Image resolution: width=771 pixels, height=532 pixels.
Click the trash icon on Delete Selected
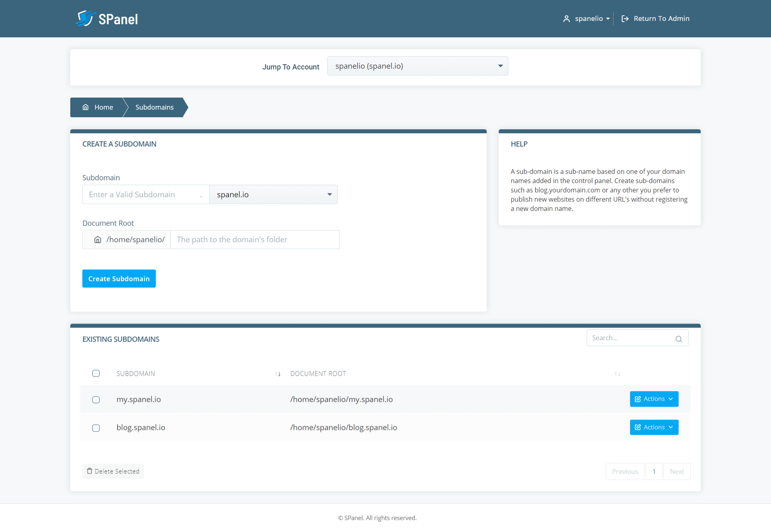coord(90,471)
